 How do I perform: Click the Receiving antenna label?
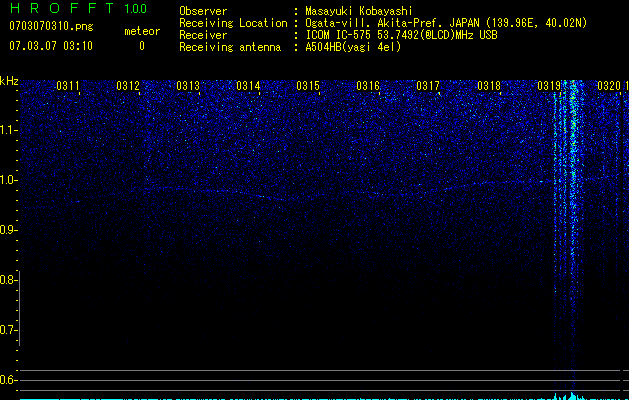tap(230, 47)
